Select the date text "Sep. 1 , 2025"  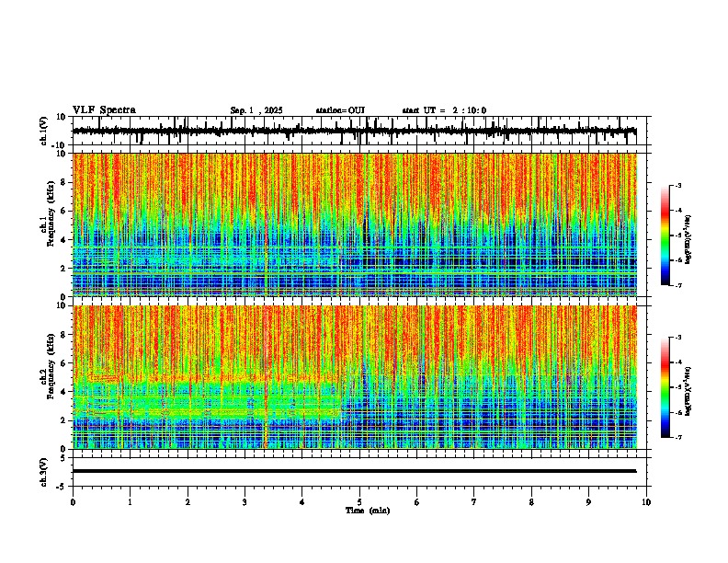click(x=256, y=110)
